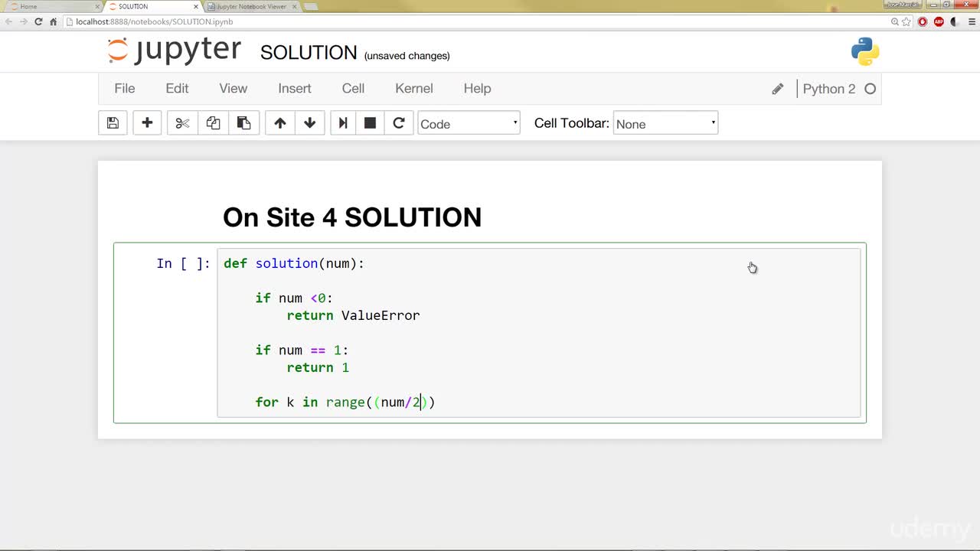Paste cells below using the clipboard icon

243,123
